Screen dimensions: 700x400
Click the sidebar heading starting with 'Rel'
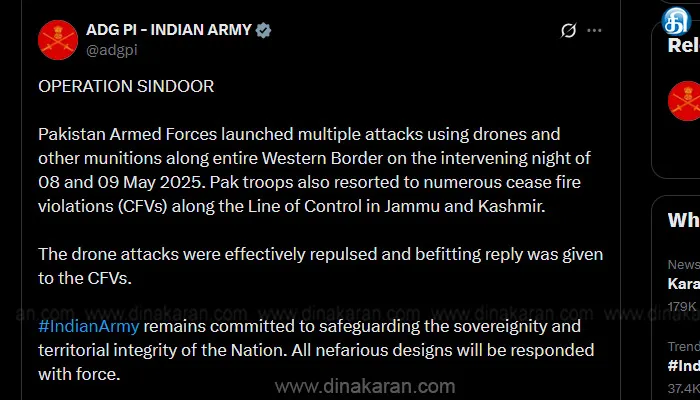click(684, 45)
